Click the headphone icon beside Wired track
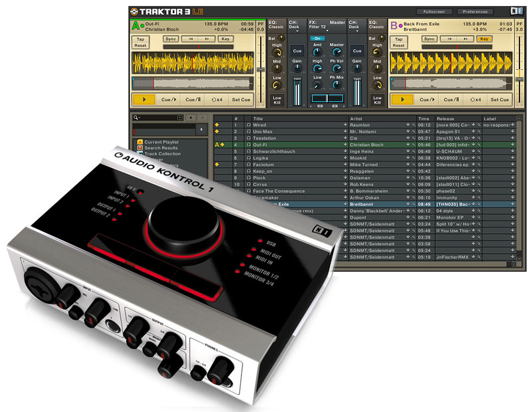Viewport: 532px width, 412px height. click(247, 124)
